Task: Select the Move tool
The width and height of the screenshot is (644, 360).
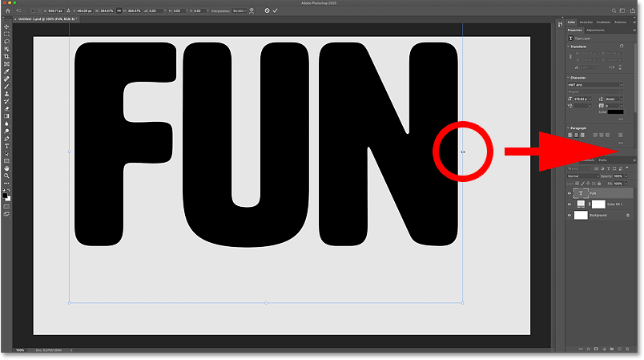Action: coord(6,27)
